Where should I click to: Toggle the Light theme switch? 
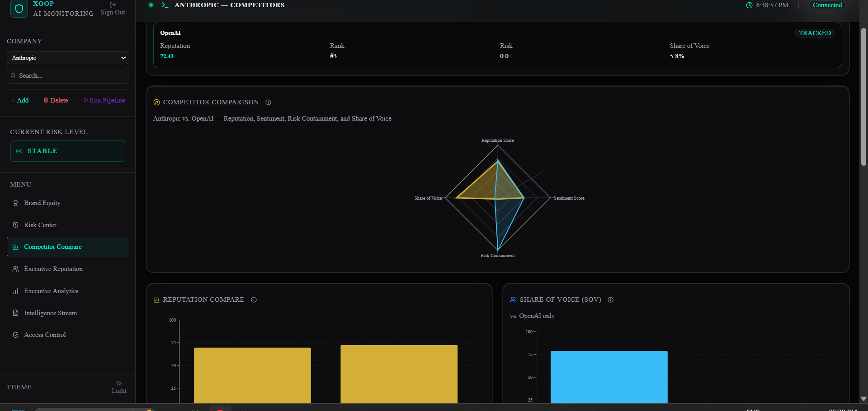click(119, 387)
